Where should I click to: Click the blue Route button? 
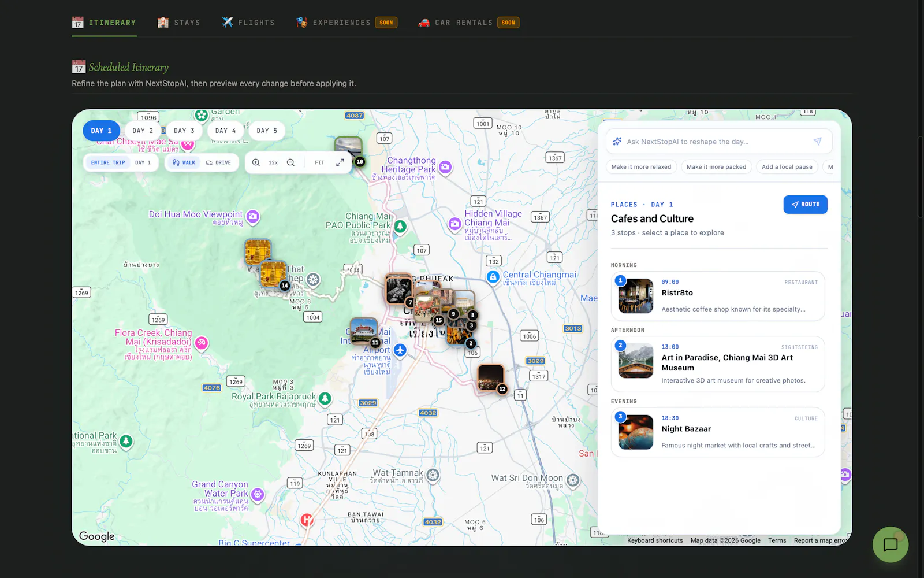(x=805, y=204)
